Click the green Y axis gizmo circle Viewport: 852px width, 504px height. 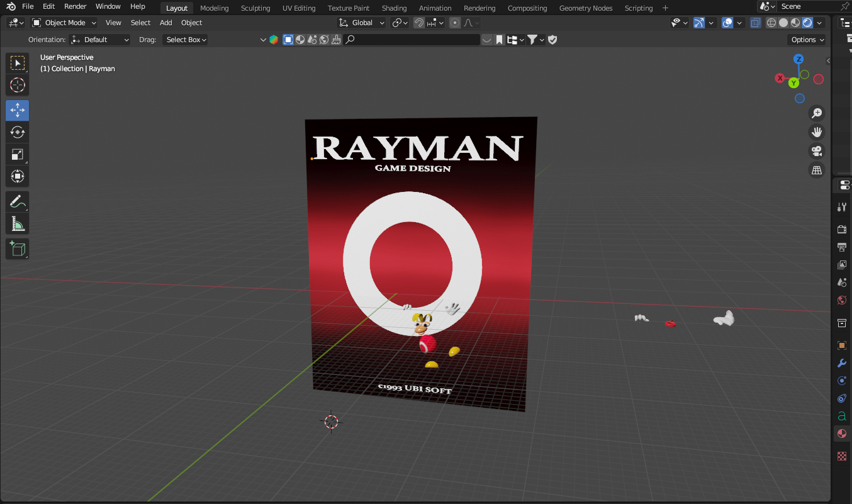793,83
